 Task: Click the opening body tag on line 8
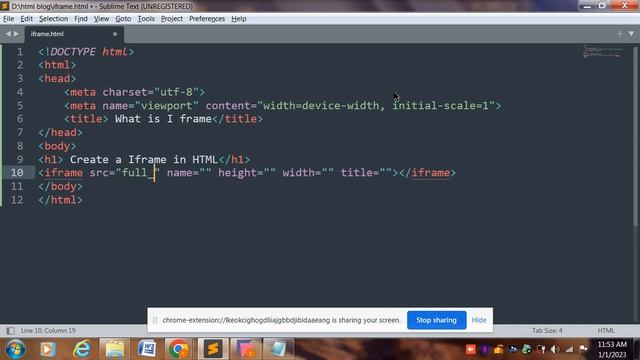(57, 146)
